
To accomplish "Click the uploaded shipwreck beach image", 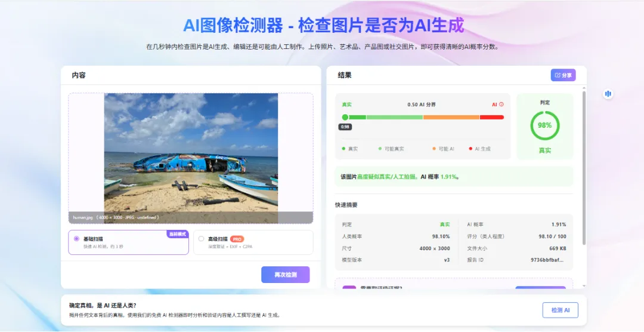I will (x=191, y=158).
